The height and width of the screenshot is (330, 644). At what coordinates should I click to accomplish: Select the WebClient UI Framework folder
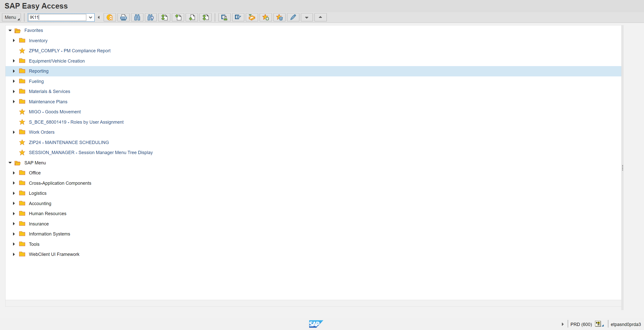54,254
